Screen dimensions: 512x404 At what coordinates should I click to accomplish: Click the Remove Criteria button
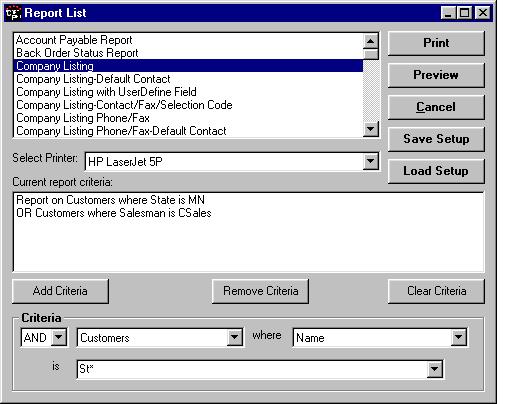pyautogui.click(x=260, y=291)
